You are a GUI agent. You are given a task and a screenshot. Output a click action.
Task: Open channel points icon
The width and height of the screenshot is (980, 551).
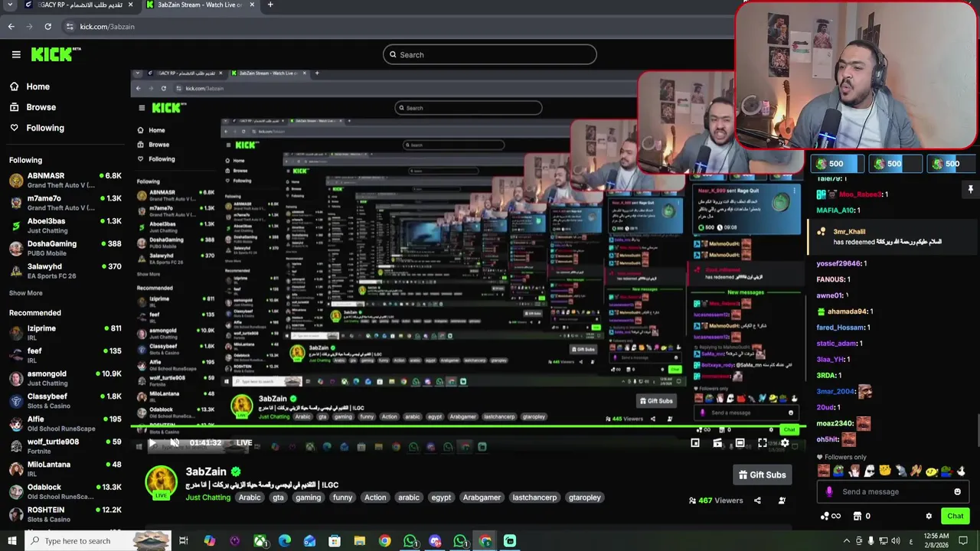[831, 516]
